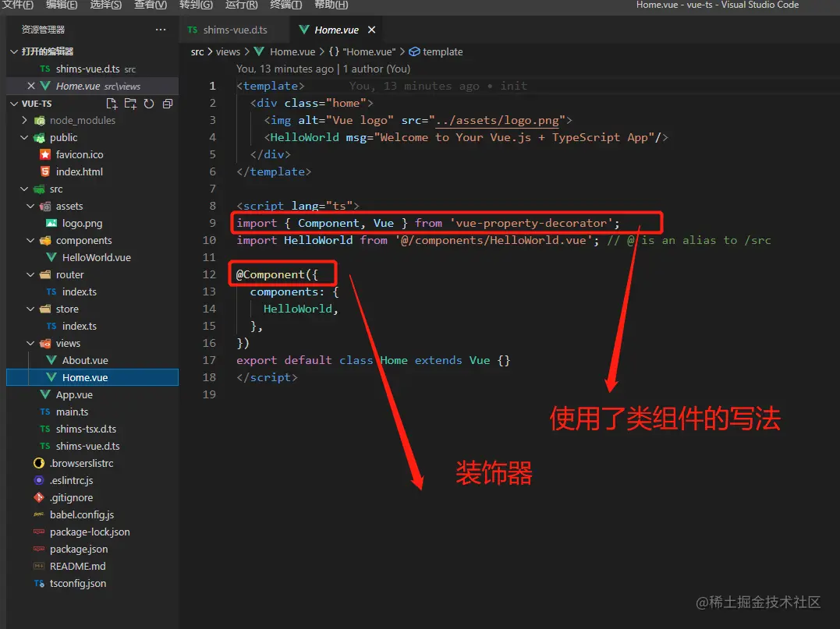Select Home.vue in the file tree
The height and width of the screenshot is (629, 840).
tap(92, 377)
